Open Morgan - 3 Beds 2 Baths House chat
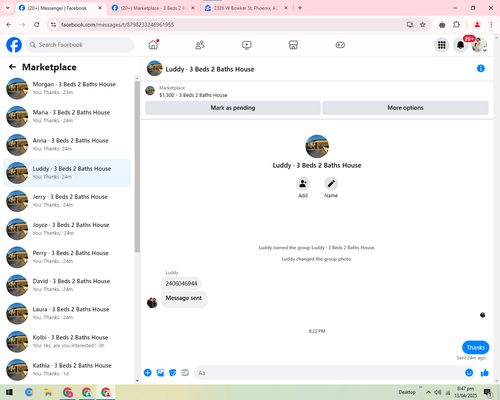This screenshot has width=500, height=400. click(67, 88)
